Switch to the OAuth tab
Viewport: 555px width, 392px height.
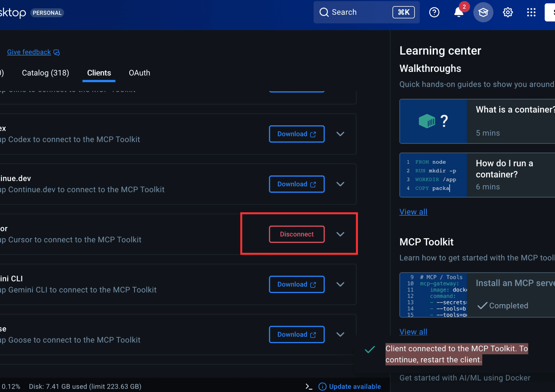click(139, 73)
